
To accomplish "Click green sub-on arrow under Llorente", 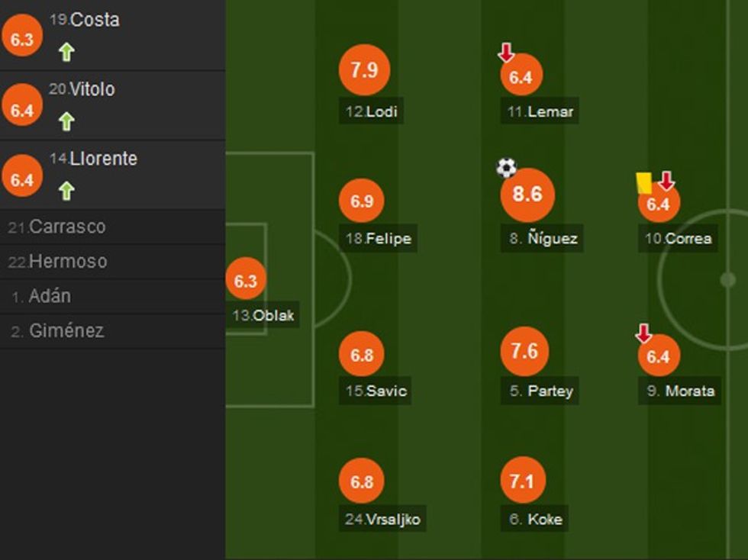I will 66,191.
